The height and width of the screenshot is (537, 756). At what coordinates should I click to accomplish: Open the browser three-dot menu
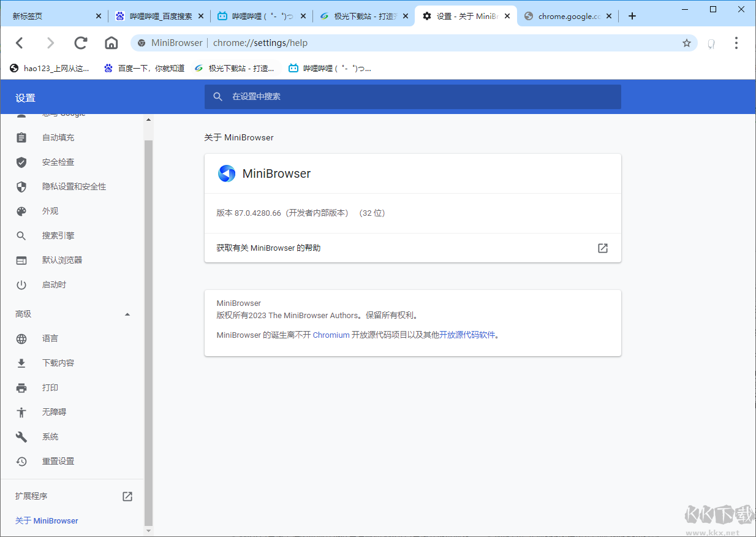click(x=736, y=43)
